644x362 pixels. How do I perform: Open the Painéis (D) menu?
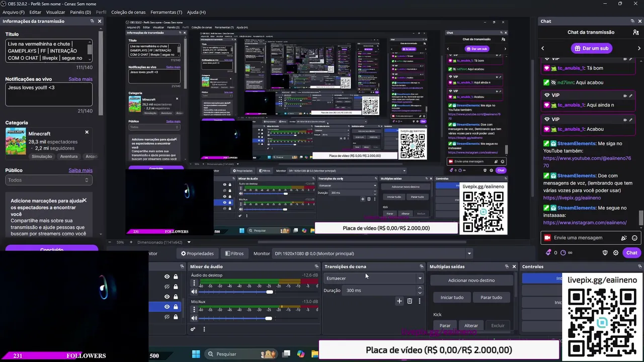80,12
